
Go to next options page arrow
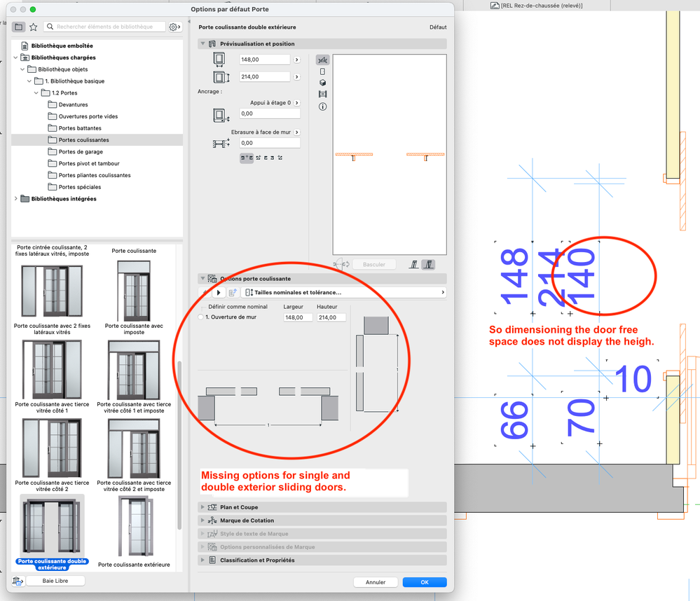click(x=219, y=292)
